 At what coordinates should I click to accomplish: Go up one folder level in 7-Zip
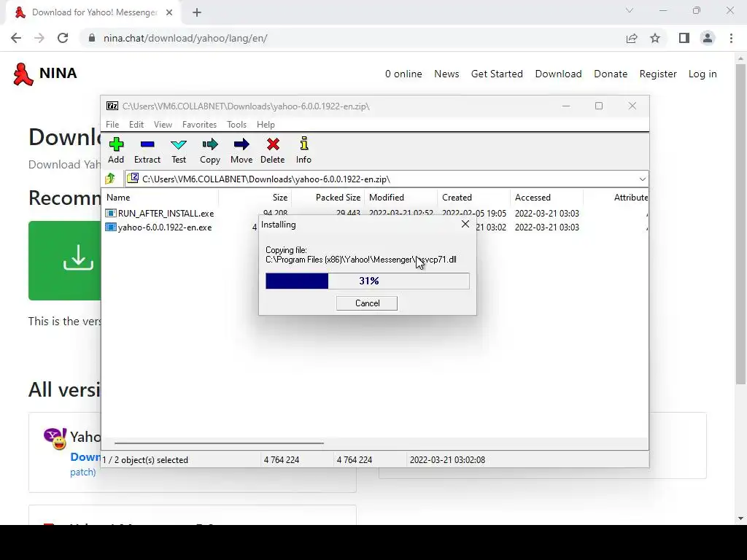(x=110, y=179)
